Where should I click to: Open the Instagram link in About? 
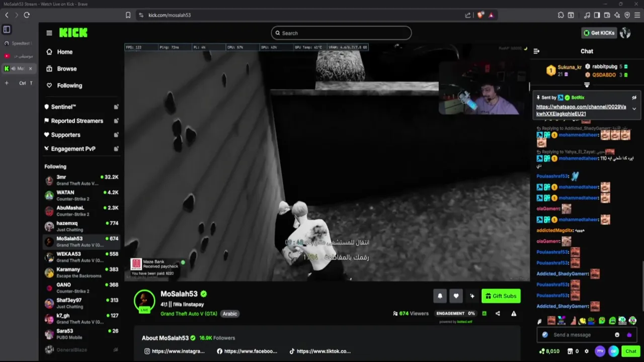(x=174, y=351)
